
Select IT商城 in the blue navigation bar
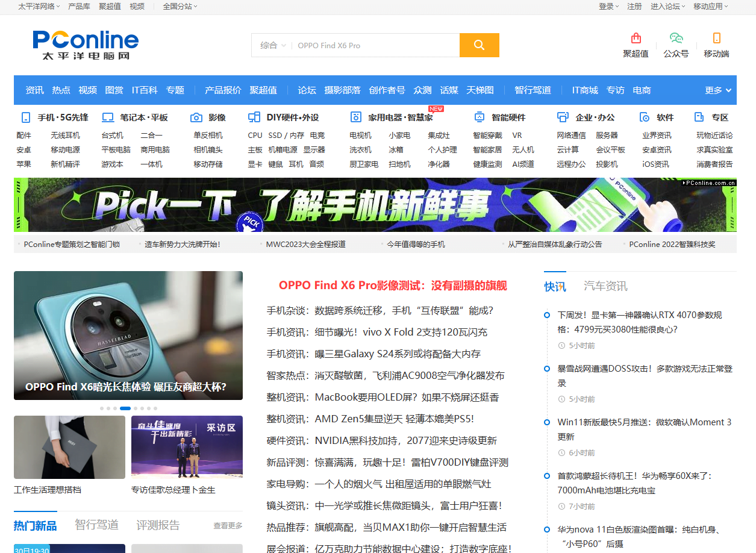tap(585, 90)
